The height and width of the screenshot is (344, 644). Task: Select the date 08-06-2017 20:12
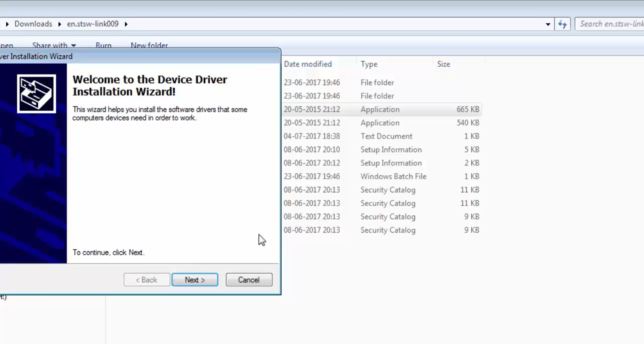pyautogui.click(x=312, y=163)
